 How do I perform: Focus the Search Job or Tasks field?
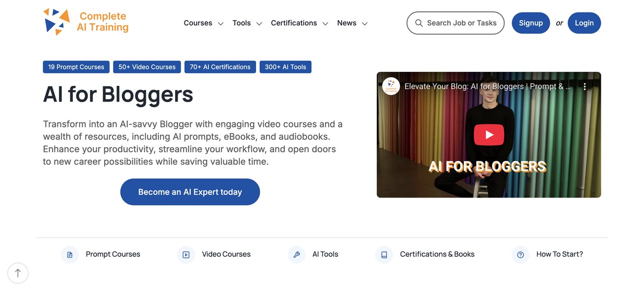(x=455, y=23)
